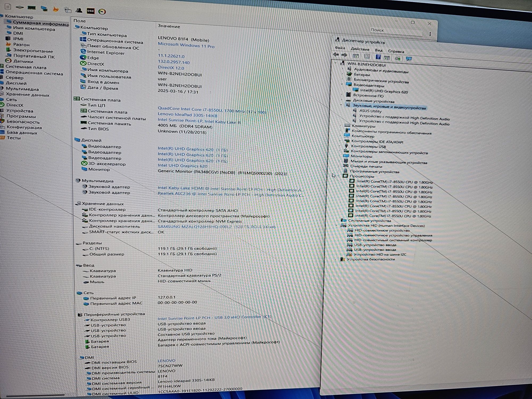Collapse the Видеоадаптеры node in Device Manager

(x=342, y=84)
